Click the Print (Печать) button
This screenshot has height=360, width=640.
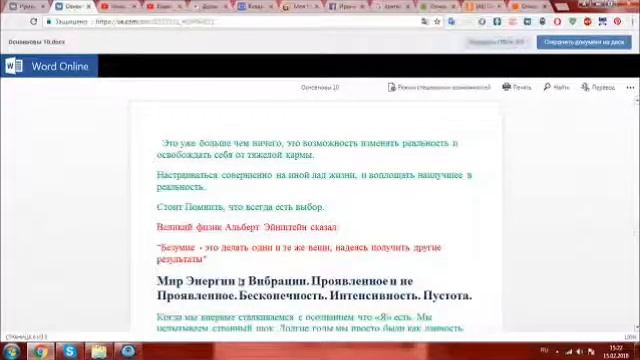pos(517,87)
